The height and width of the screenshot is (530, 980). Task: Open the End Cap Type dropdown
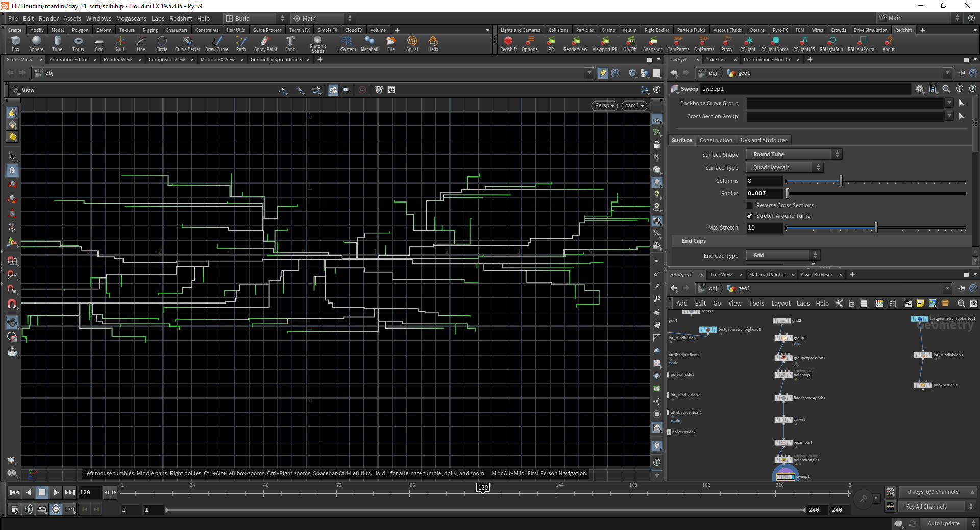[x=782, y=256]
